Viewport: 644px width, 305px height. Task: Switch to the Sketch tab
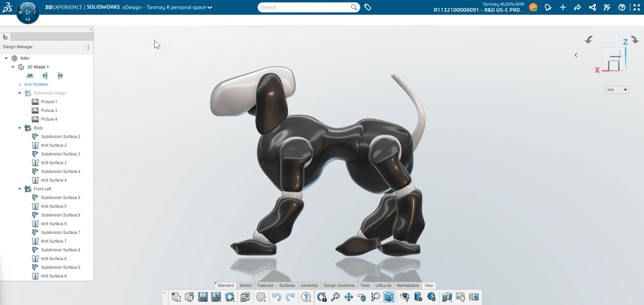(x=246, y=286)
